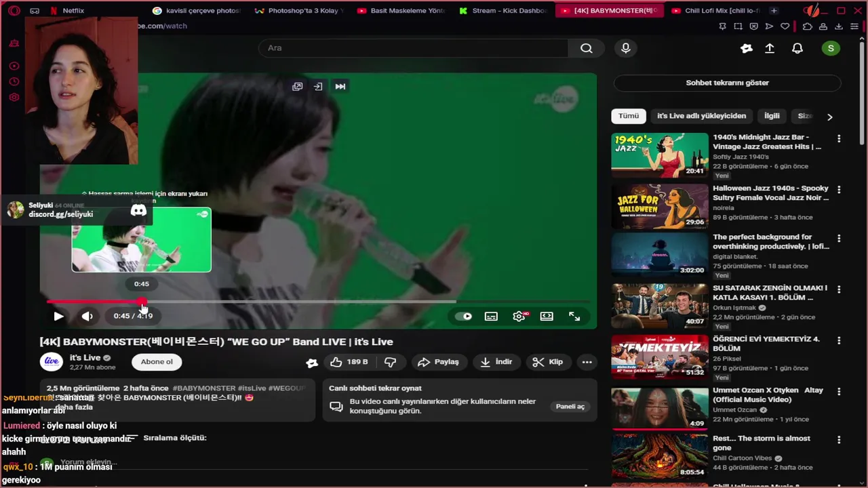Viewport: 868px width, 488px height.
Task: Show chat replay via Sohbet tekrarını göster
Action: pos(727,83)
